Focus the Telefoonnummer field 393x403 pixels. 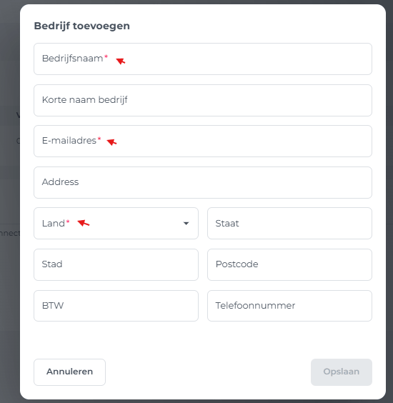(x=290, y=306)
